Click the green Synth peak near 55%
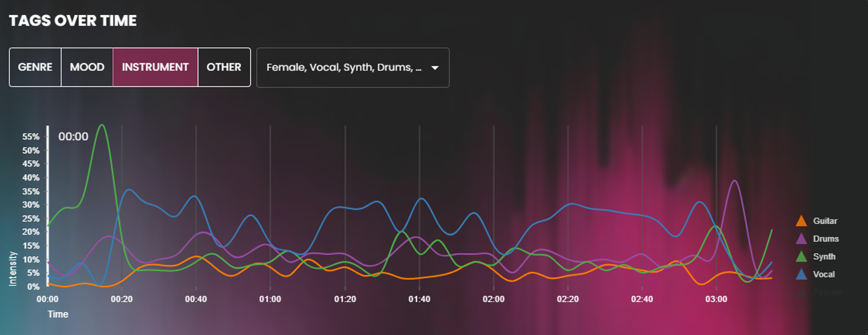This screenshot has width=868, height=335. click(x=102, y=125)
